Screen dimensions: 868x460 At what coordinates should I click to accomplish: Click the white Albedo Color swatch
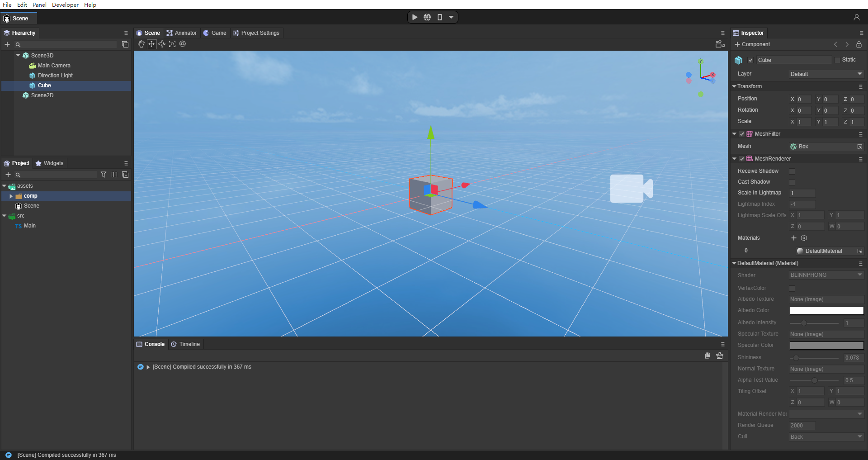826,311
